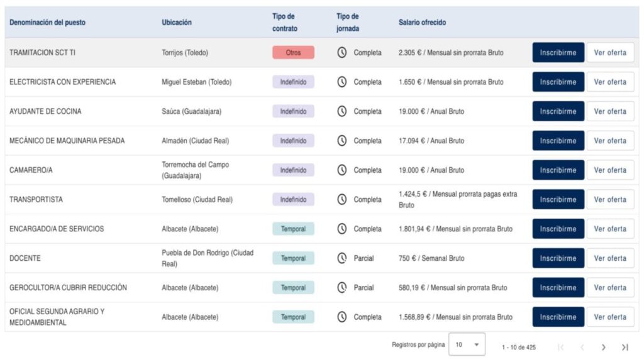The image size is (644, 362).
Task: Click the Ubicación column header
Action: (x=177, y=22)
